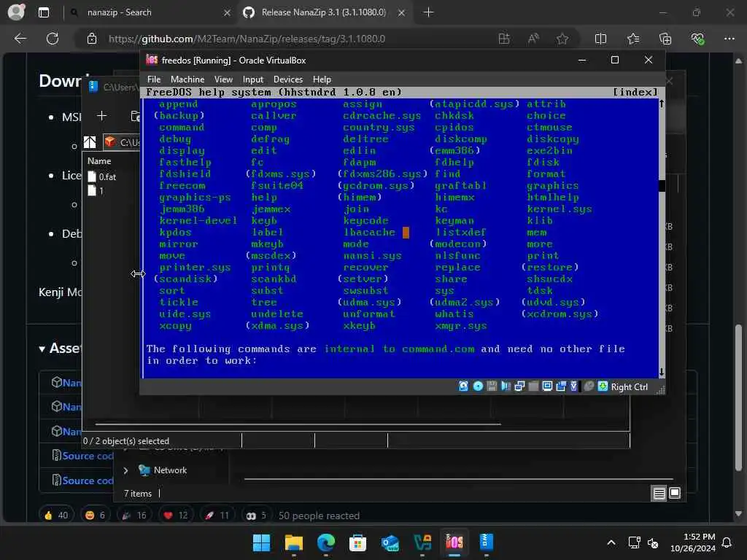Image resolution: width=747 pixels, height=560 pixels.
Task: Open the 'deltree' help topic
Action: click(365, 139)
